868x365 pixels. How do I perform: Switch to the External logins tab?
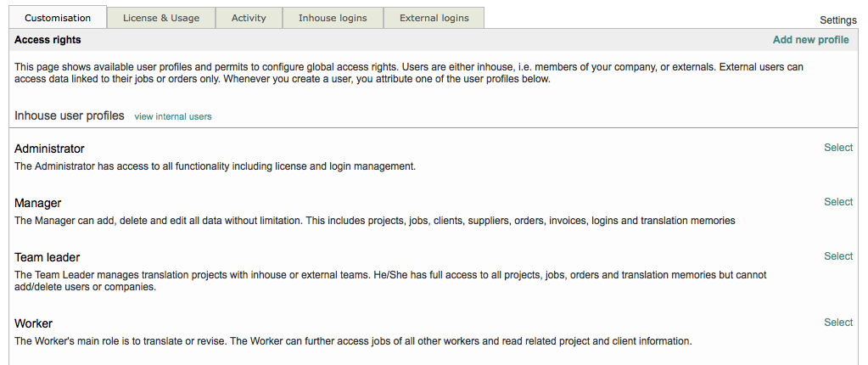point(434,18)
